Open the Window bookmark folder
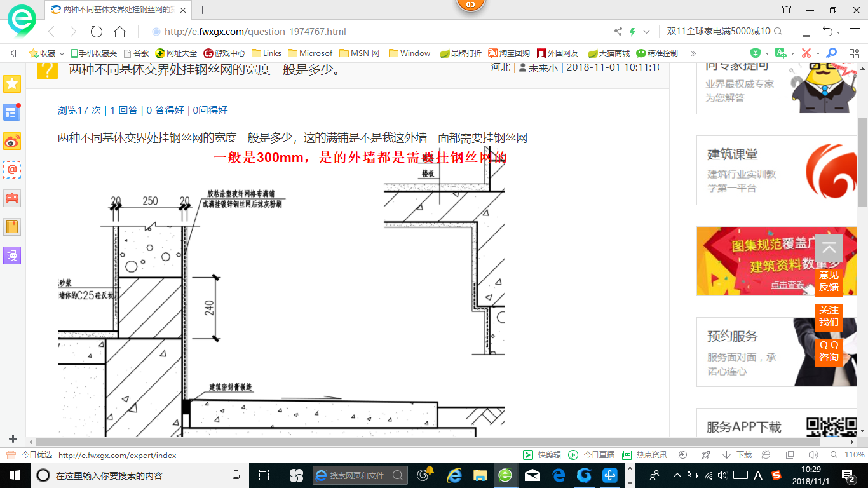The height and width of the screenshot is (488, 868). point(409,53)
